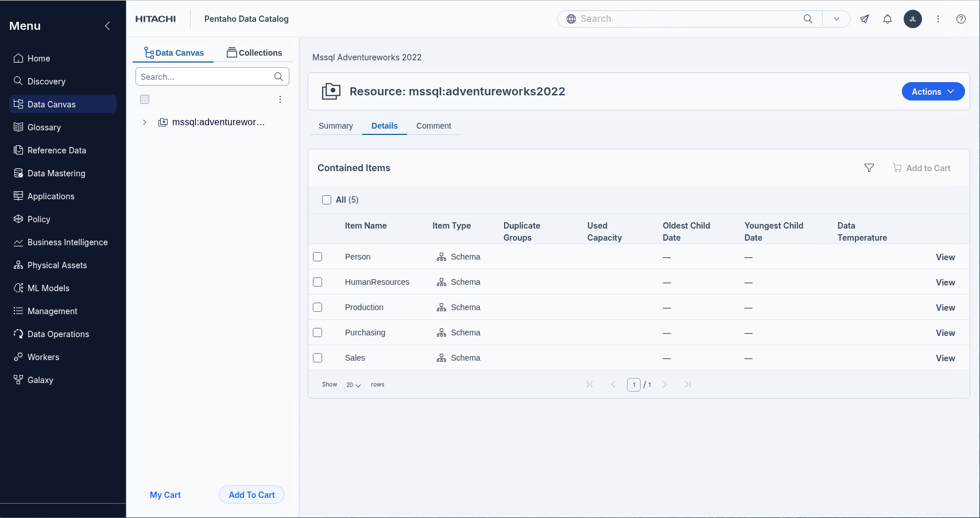Tick the Sales schema row checkbox
This screenshot has height=518, width=980.
317,358
